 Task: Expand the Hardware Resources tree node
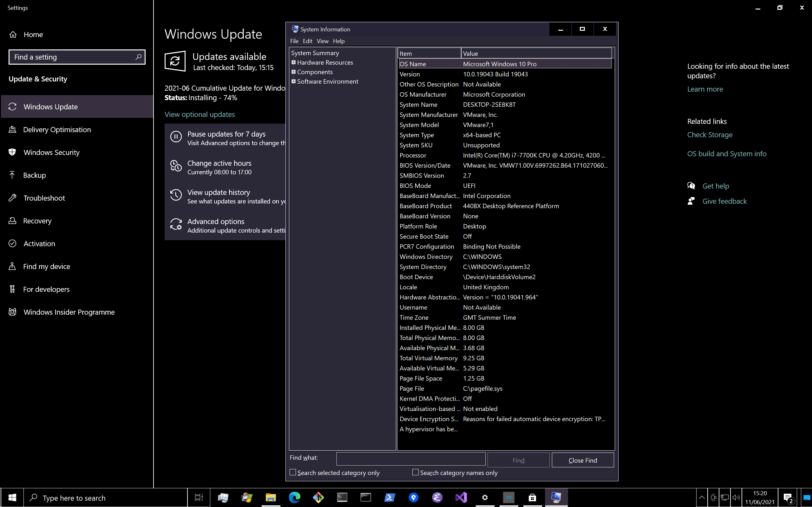(294, 62)
